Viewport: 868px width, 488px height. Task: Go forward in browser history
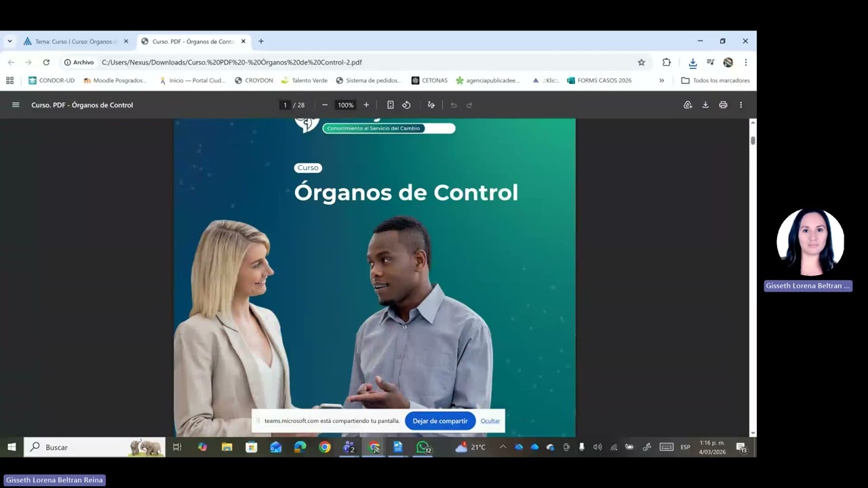click(28, 62)
